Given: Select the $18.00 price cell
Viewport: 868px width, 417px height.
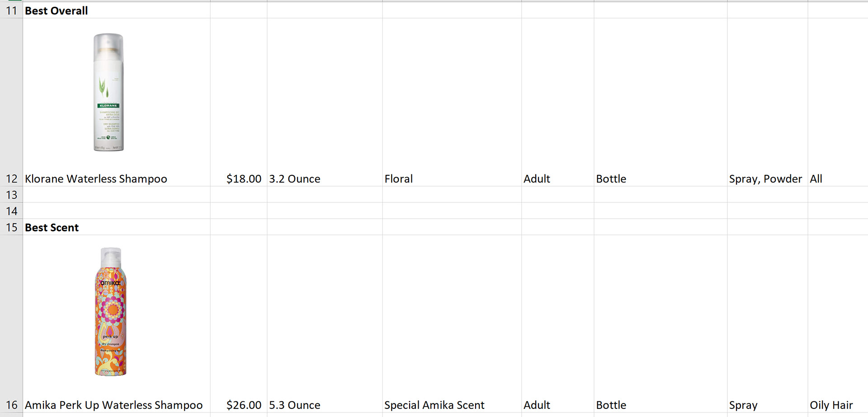Looking at the screenshot, I should click(x=239, y=179).
